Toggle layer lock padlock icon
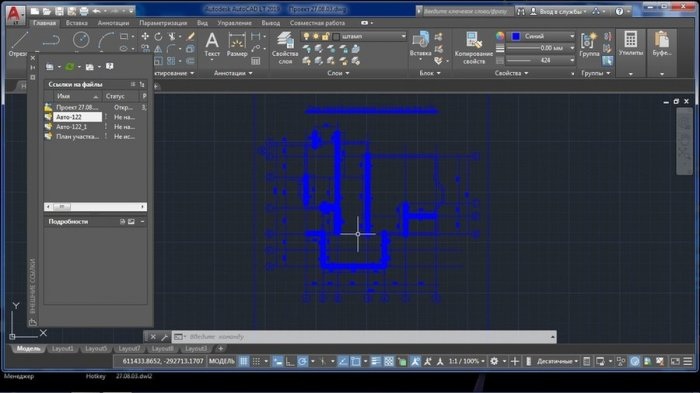Screen dimensions: 700x393 coord(325,36)
